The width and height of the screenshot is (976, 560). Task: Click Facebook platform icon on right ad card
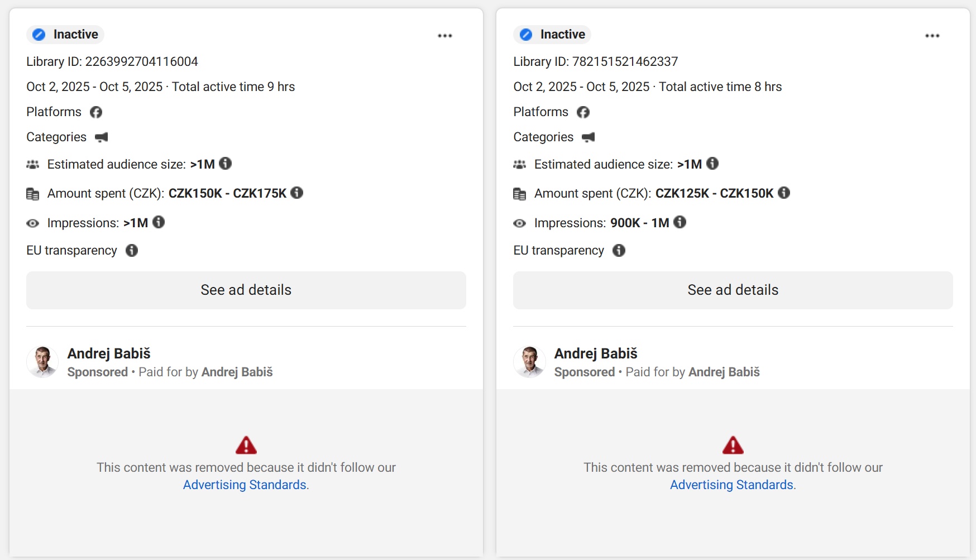pyautogui.click(x=583, y=112)
